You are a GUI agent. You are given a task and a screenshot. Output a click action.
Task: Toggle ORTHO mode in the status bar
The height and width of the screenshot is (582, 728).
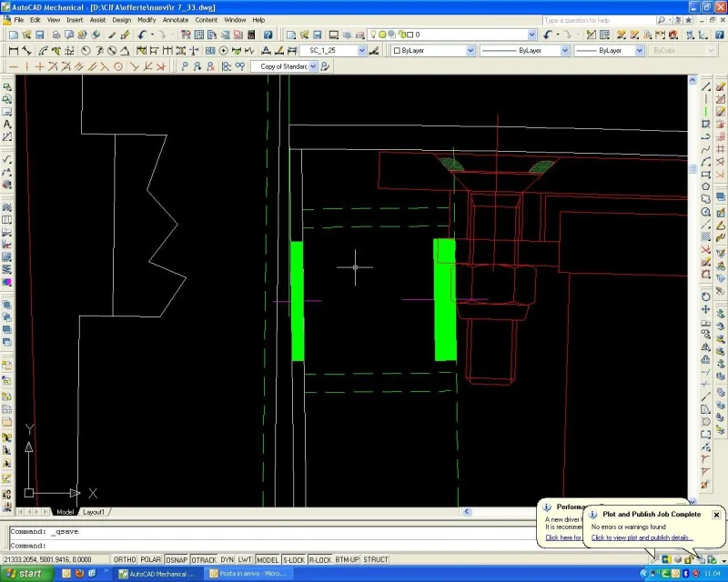tap(125, 560)
